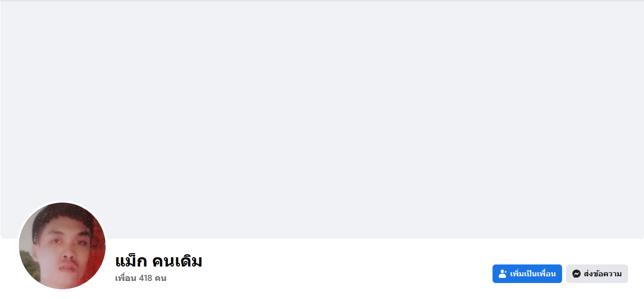
Task: Click the ส่งข้อความ text label
Action: pos(603,274)
